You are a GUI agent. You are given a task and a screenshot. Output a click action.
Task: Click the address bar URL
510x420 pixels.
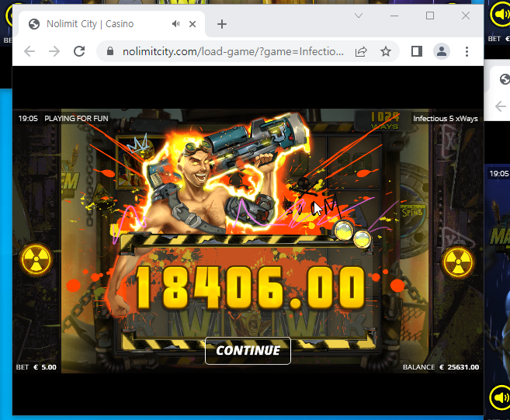(x=233, y=51)
